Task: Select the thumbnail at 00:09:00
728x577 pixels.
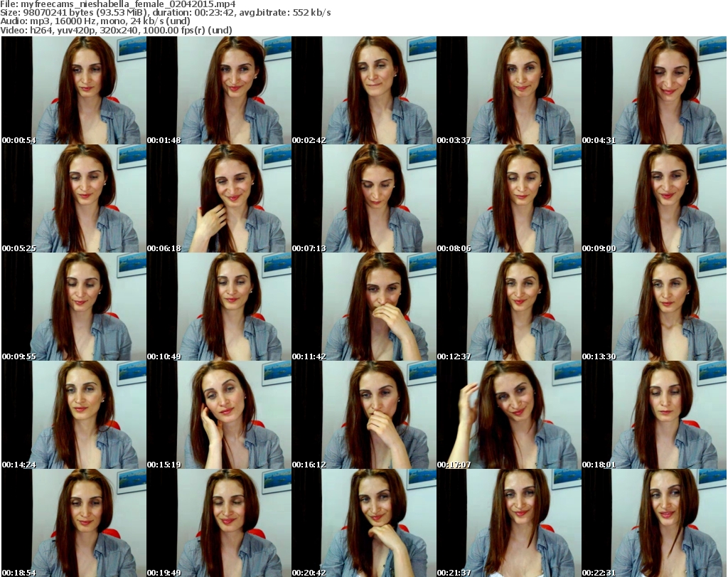Action: [x=654, y=198]
